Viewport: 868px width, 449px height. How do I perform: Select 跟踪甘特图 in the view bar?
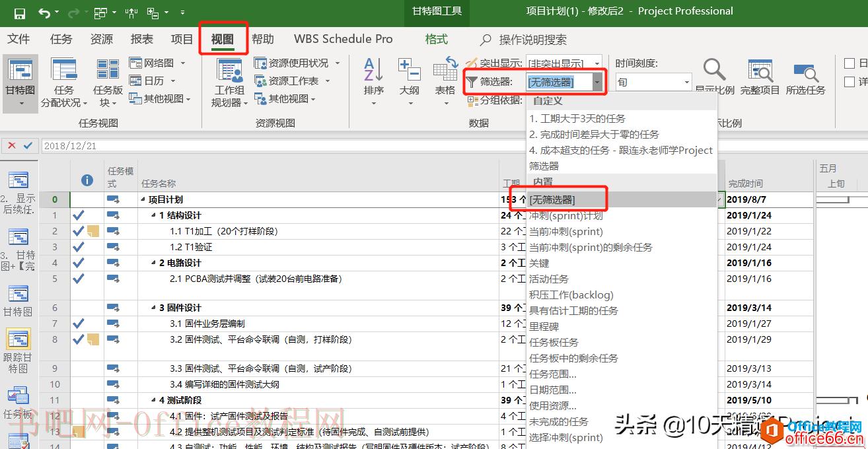18,352
